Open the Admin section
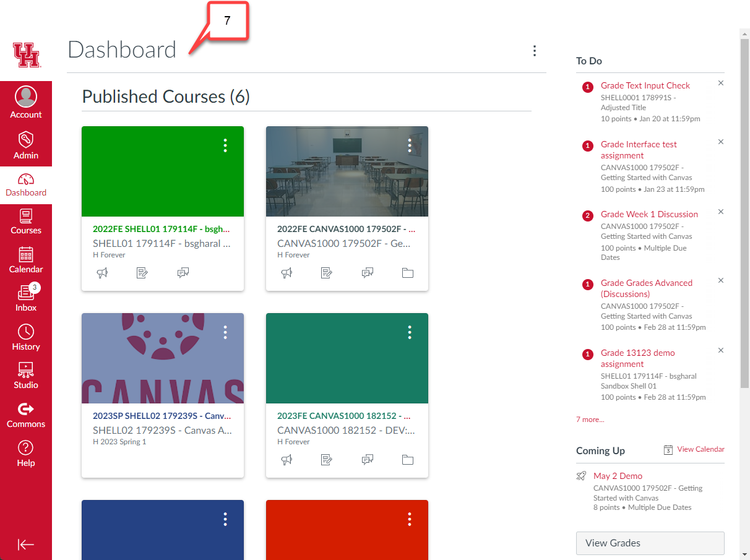The image size is (750, 560). (x=26, y=145)
